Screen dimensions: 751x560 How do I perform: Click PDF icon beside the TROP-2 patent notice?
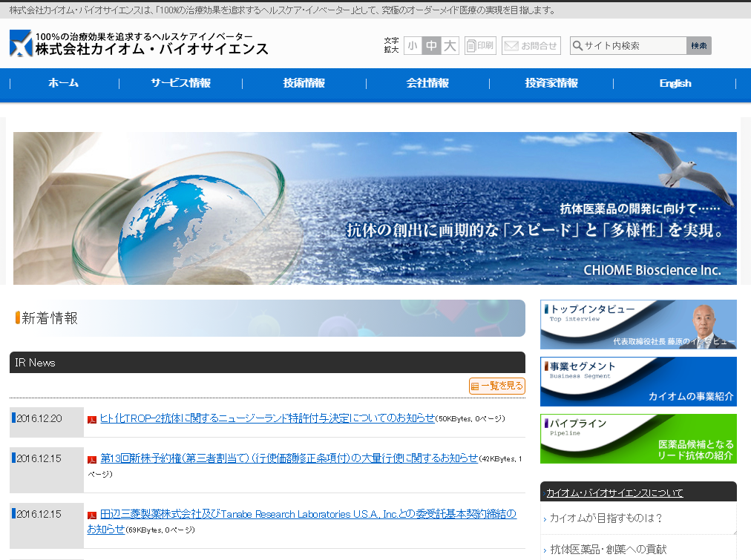92,420
